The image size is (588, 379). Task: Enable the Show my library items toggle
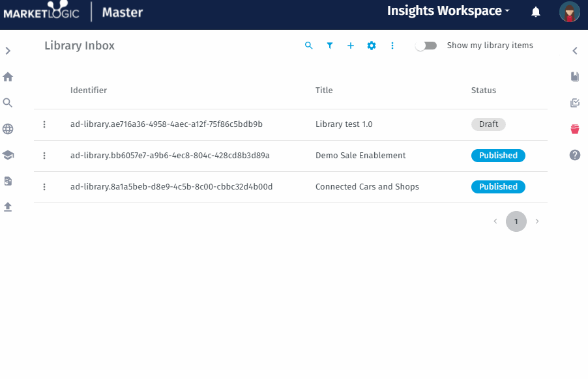click(426, 46)
